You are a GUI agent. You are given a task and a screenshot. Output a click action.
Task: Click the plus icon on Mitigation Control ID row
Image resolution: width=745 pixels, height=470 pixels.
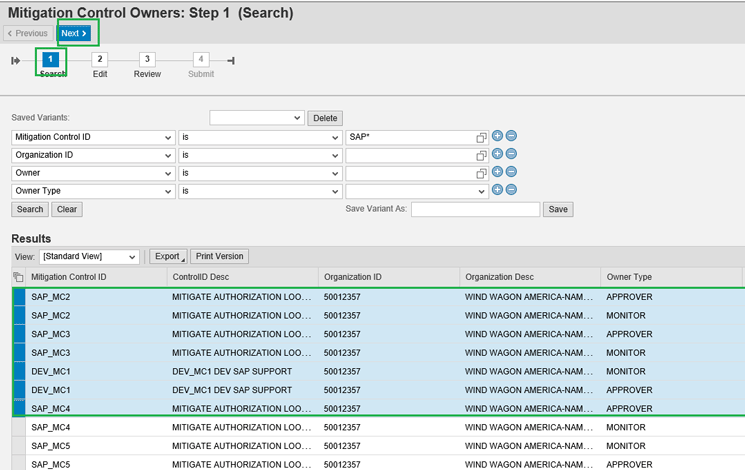pos(497,136)
